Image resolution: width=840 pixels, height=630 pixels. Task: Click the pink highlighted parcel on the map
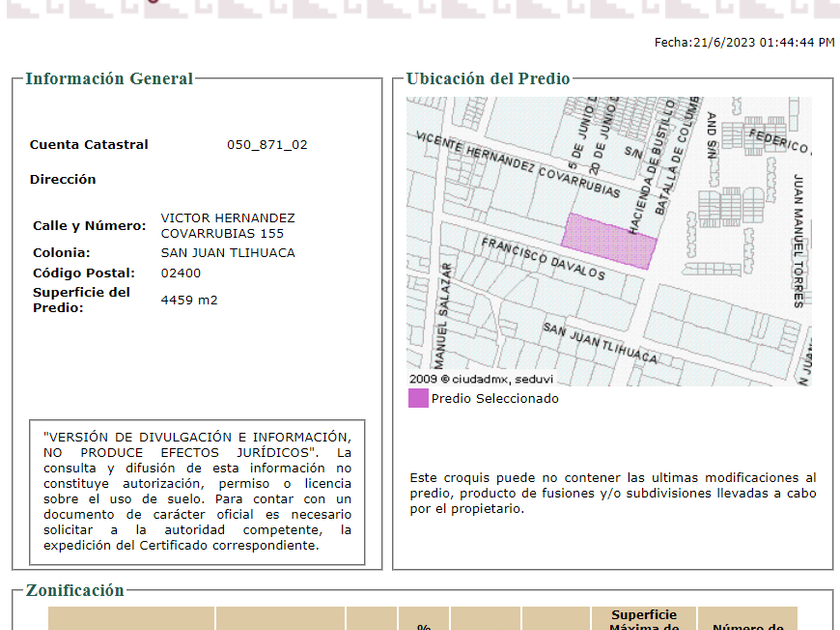(x=608, y=241)
